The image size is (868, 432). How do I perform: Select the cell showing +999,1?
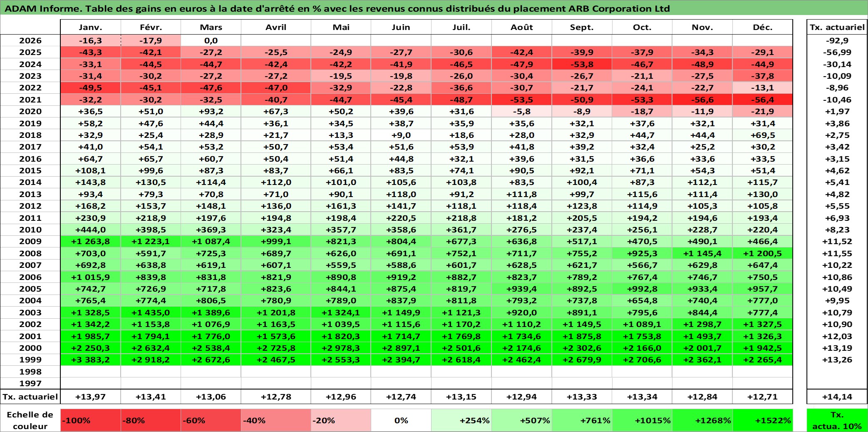coord(276,241)
